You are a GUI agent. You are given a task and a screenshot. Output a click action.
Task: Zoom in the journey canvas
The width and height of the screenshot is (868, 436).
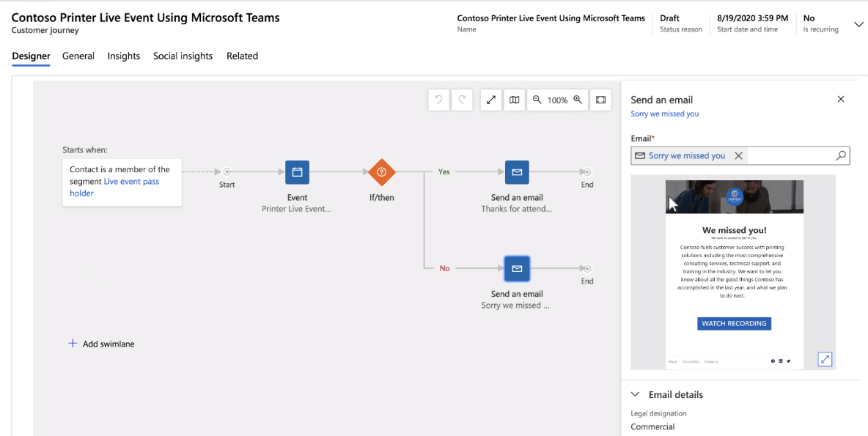tap(578, 100)
